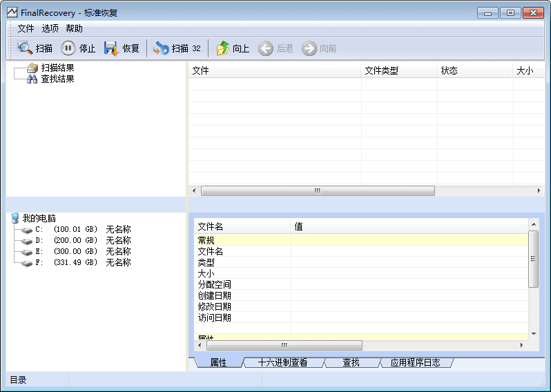Select the 分配空间 property row
This screenshot has height=392, width=551.
(x=361, y=284)
